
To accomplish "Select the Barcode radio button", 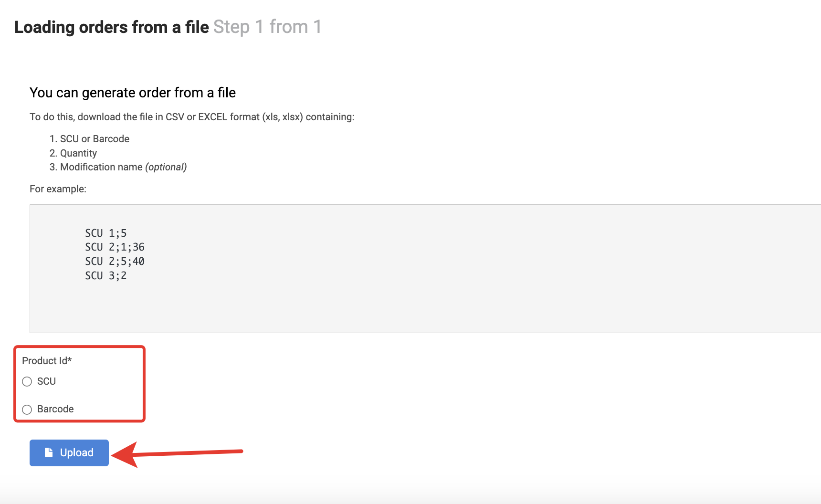I will (x=27, y=409).
